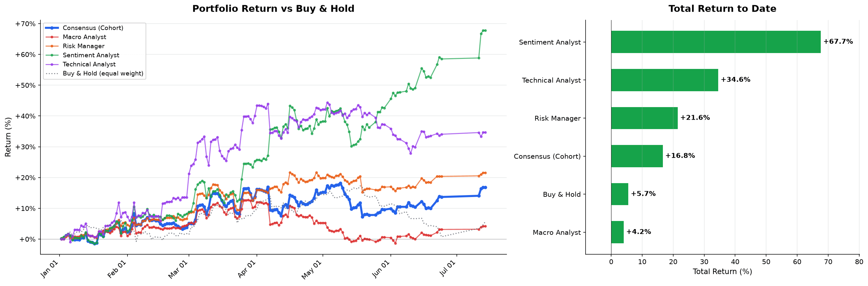The width and height of the screenshot is (868, 286).
Task: Select the Buy & Hold bar
Action: point(620,194)
